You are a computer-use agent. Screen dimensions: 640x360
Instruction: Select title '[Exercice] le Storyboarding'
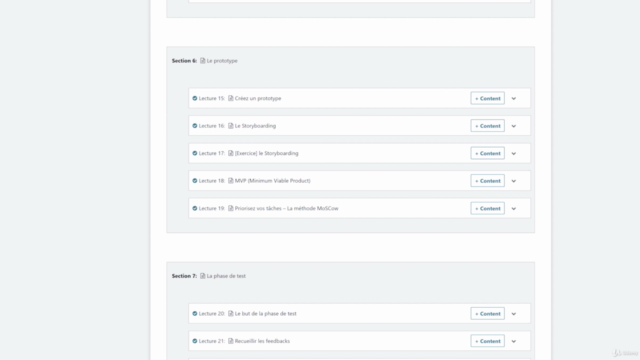[x=267, y=153]
